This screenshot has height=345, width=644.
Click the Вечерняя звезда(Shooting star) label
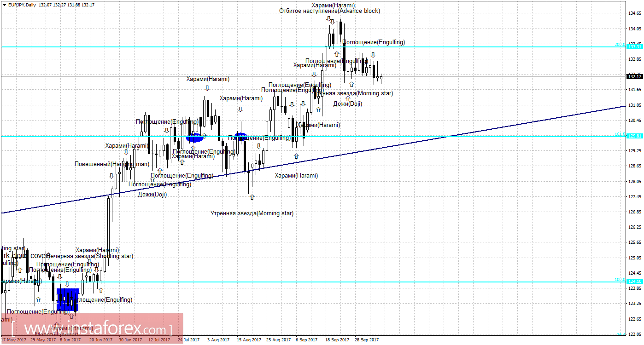coord(90,256)
